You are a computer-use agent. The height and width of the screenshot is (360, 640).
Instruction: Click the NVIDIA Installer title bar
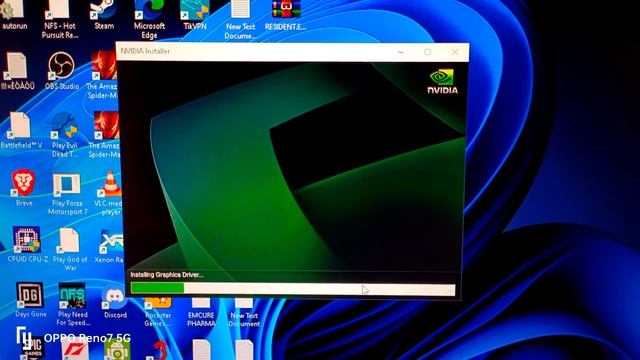(292, 51)
